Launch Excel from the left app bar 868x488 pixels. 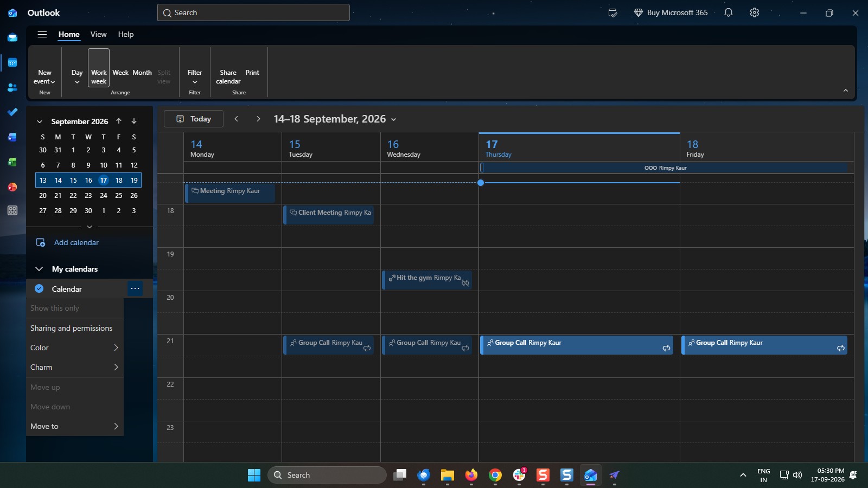(x=12, y=162)
